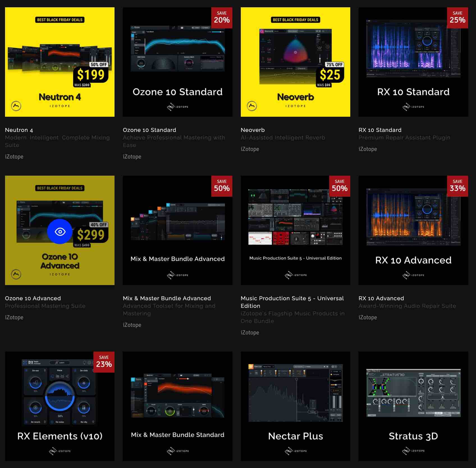Click the Save 20% badge
This screenshot has height=468, width=476.
tap(221, 18)
